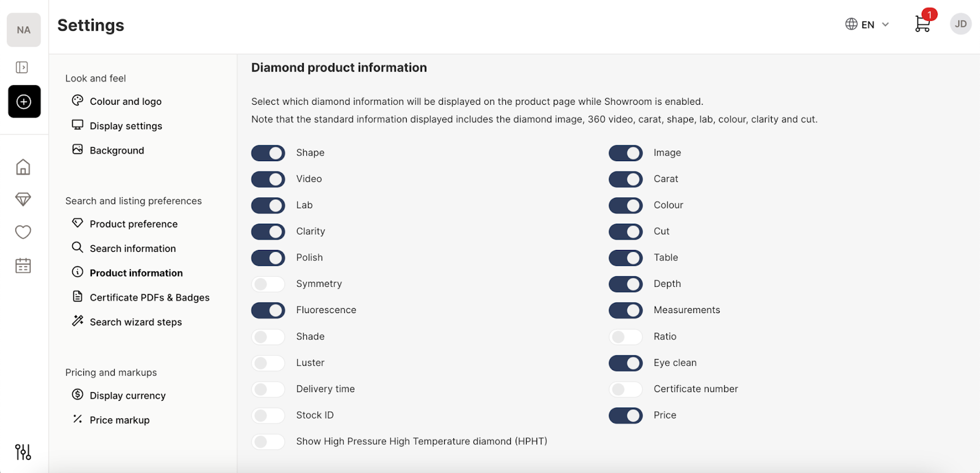
Task: Open the sliders settings icon
Action: coord(23,452)
